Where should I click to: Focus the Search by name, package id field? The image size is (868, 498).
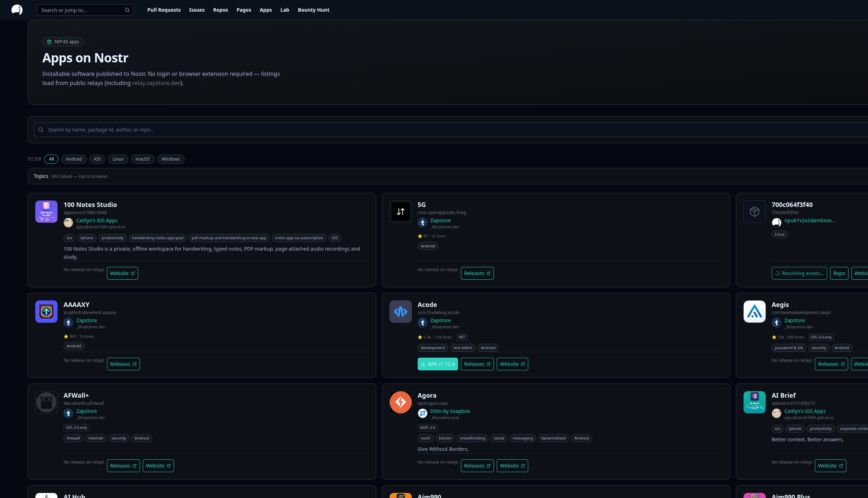[x=450, y=130]
